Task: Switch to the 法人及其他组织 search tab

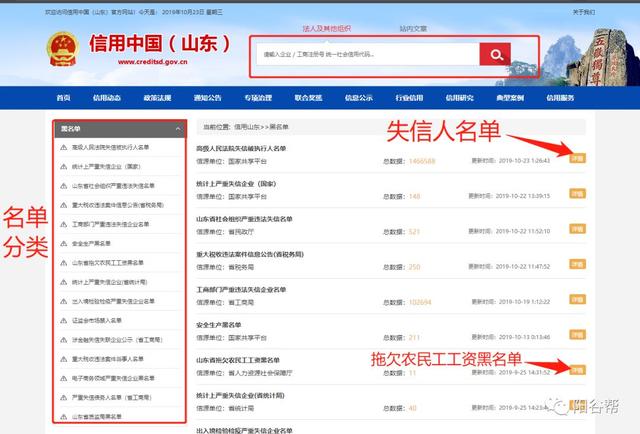Action: coord(327,29)
